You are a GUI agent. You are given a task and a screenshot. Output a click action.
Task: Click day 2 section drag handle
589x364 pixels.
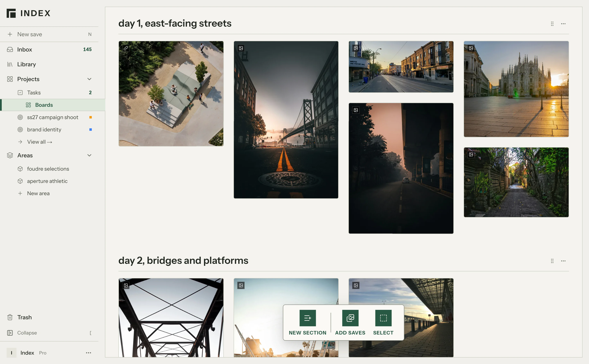(552, 261)
